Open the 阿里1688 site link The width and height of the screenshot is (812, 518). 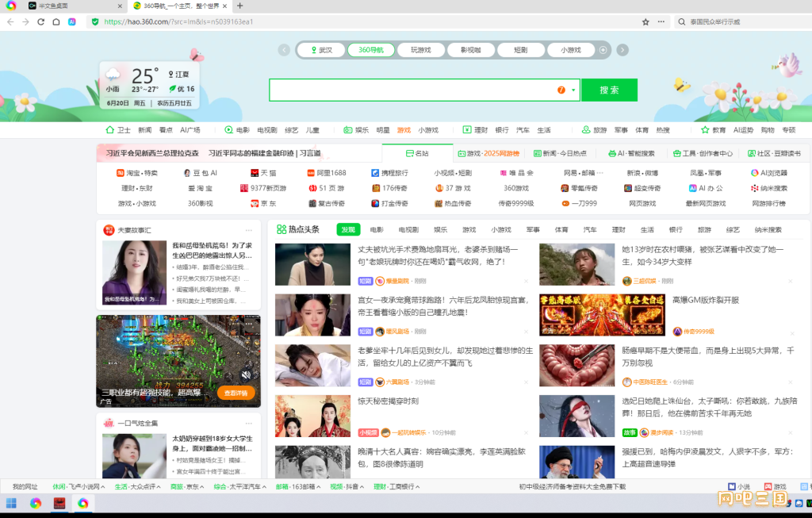pos(327,173)
